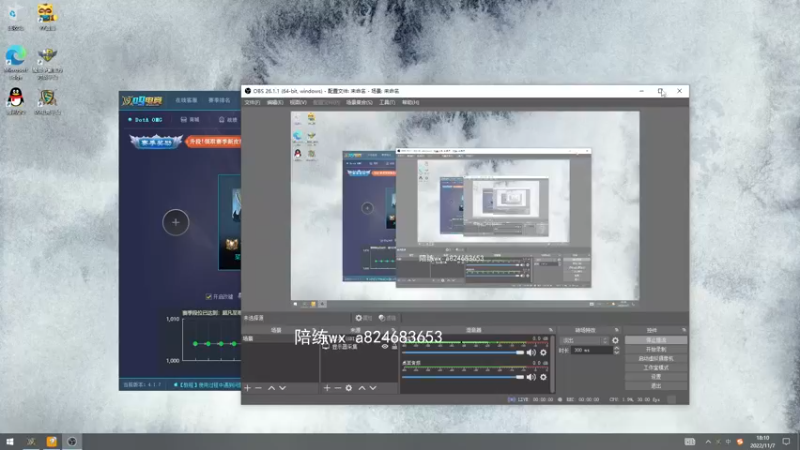
Task: Open the File menu in OBS
Action: coord(252,103)
